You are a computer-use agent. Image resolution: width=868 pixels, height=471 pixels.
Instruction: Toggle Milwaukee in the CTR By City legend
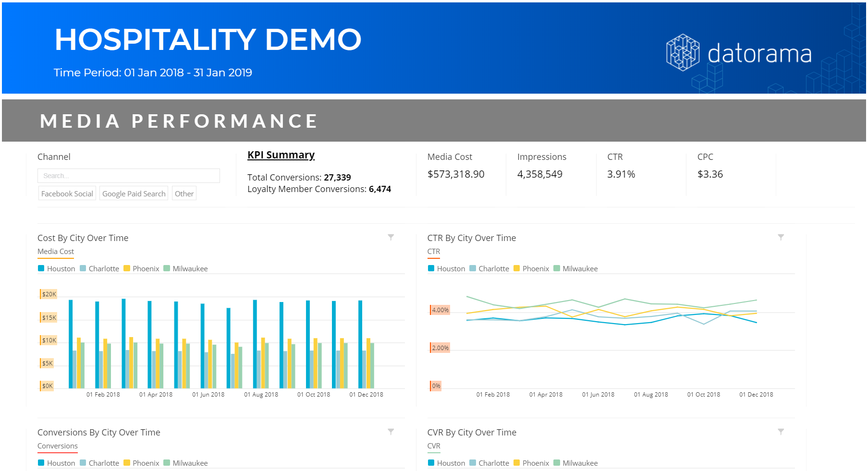pyautogui.click(x=579, y=268)
